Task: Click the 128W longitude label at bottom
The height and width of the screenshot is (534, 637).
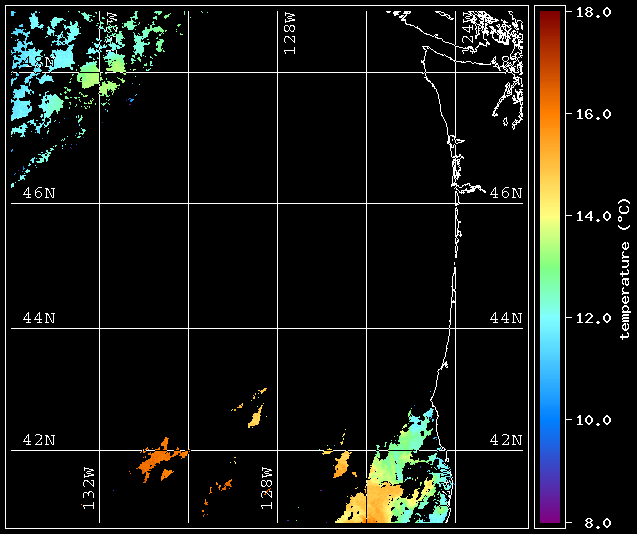Action: click(266, 488)
